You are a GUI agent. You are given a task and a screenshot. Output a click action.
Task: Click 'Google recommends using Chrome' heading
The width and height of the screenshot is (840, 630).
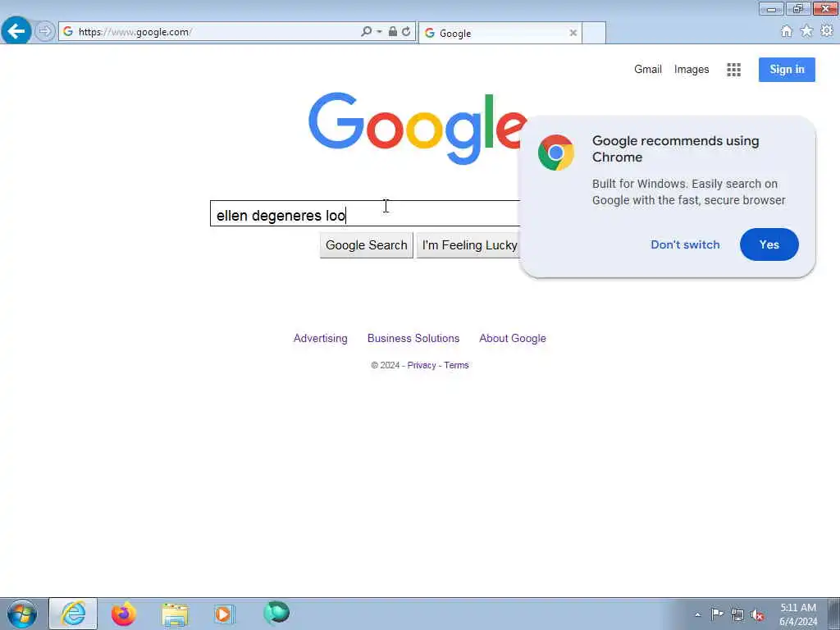pyautogui.click(x=675, y=149)
